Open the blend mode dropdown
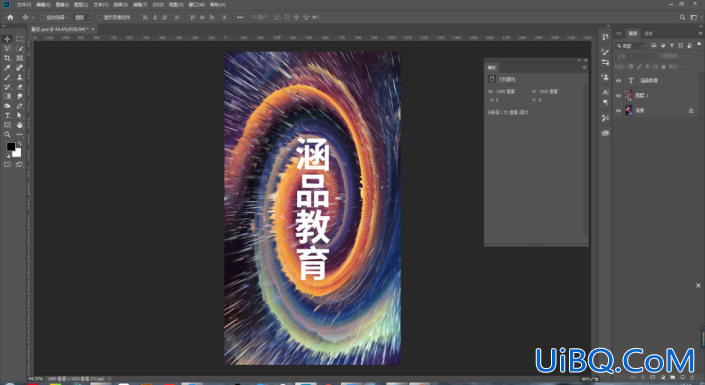 coord(636,56)
